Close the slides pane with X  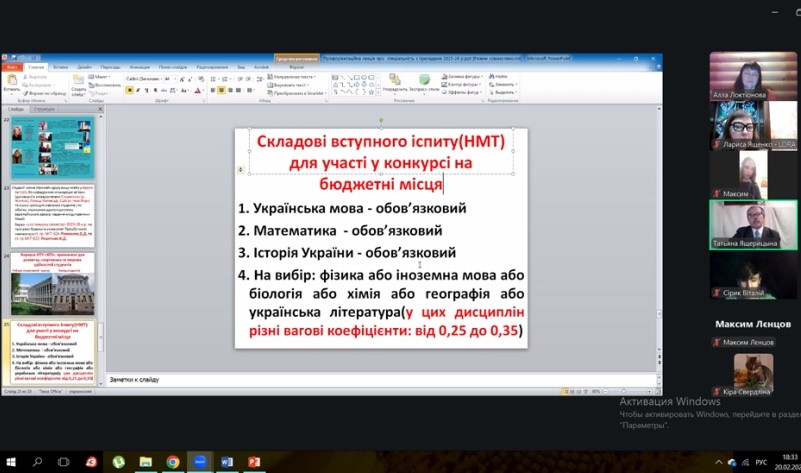pos(100,109)
